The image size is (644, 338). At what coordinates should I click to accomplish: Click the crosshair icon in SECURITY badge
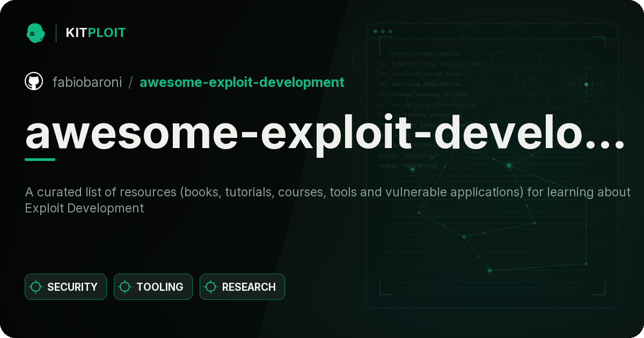(x=36, y=287)
